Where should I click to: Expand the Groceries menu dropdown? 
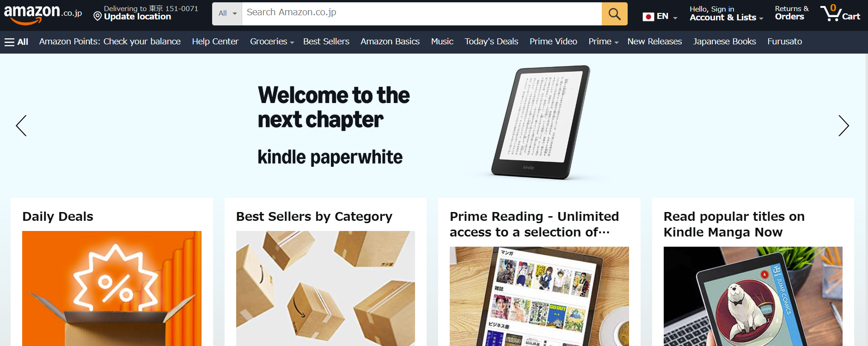pos(272,42)
